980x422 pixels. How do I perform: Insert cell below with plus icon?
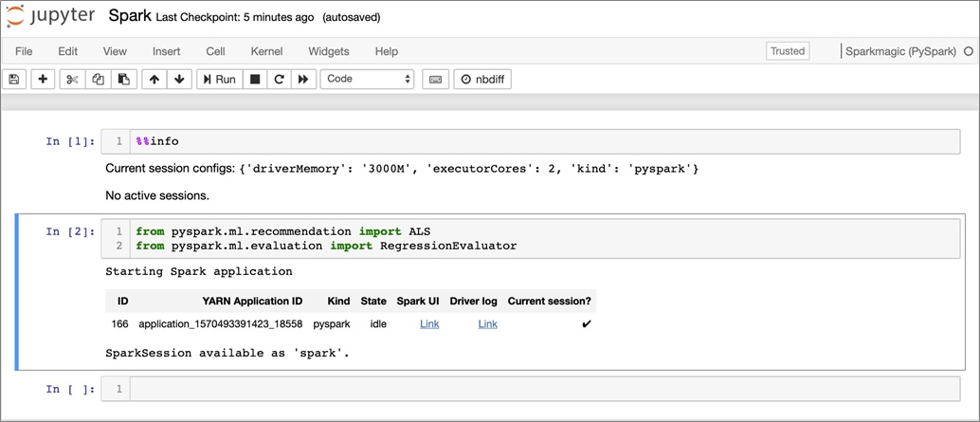point(43,80)
